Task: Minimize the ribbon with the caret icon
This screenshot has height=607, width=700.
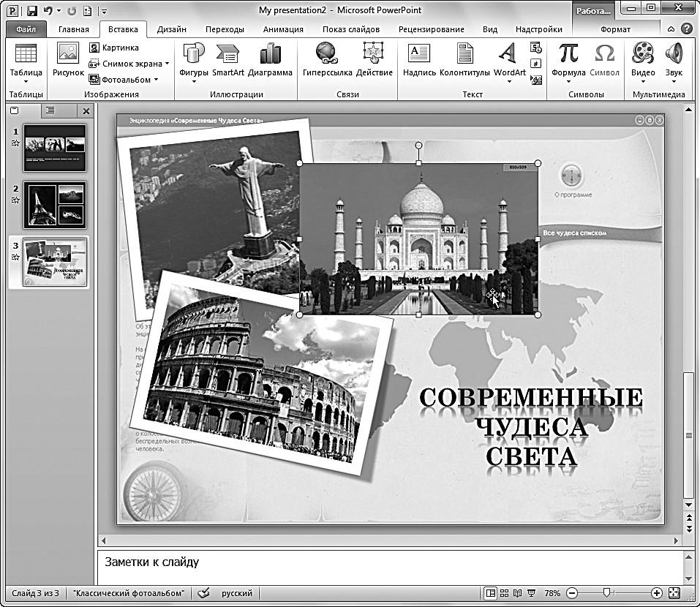Action: [x=671, y=29]
